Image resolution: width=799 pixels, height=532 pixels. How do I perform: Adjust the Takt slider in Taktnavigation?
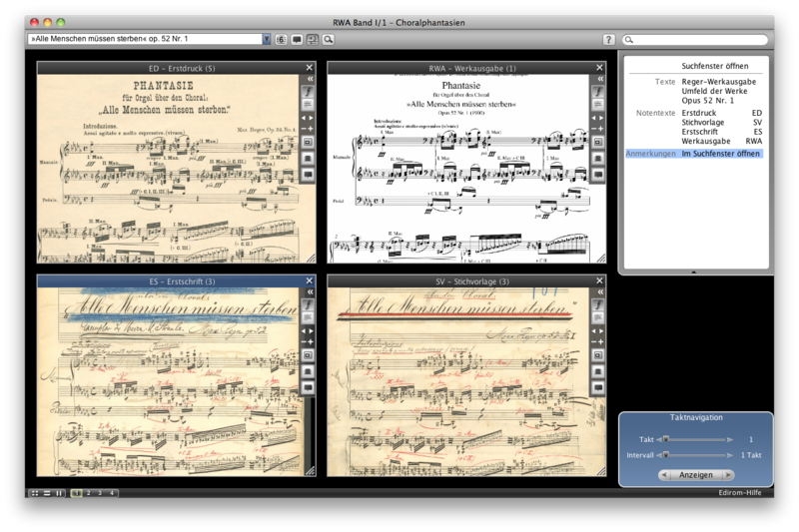tap(666, 439)
